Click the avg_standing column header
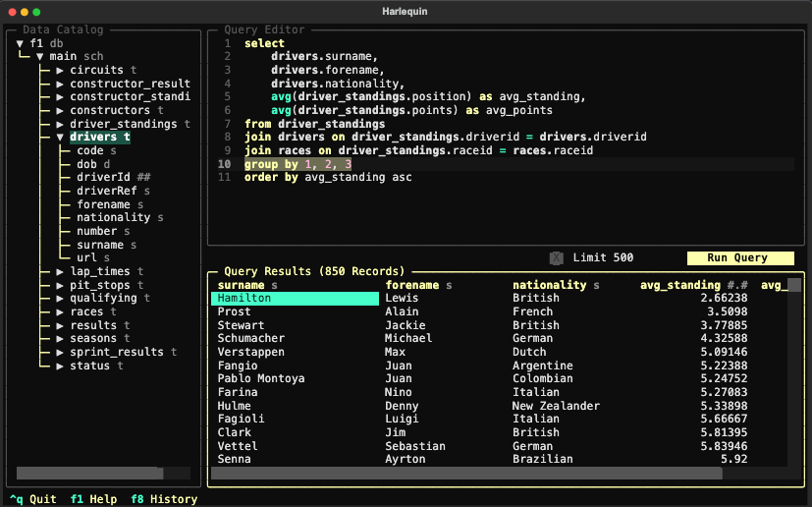The height and width of the screenshot is (507, 812). tap(694, 285)
